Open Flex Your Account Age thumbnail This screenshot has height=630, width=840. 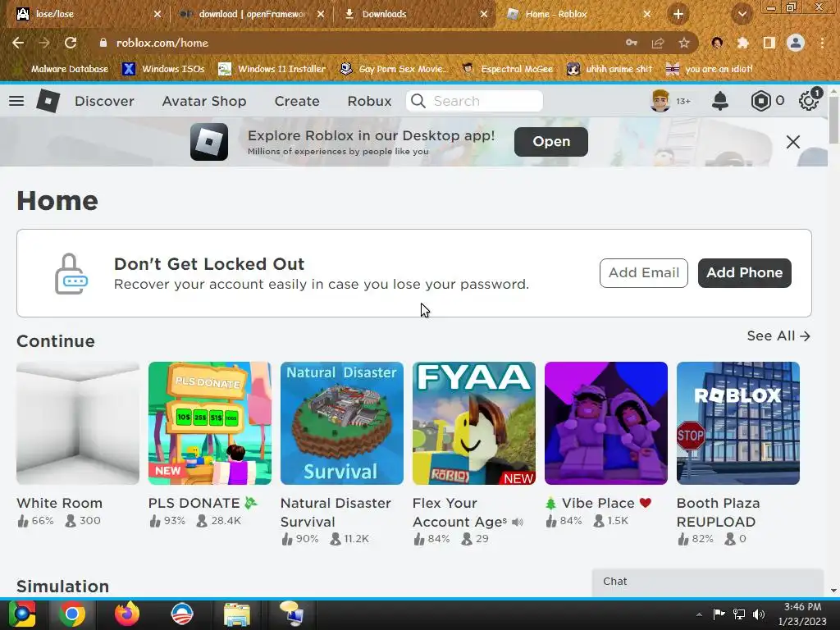coord(474,423)
